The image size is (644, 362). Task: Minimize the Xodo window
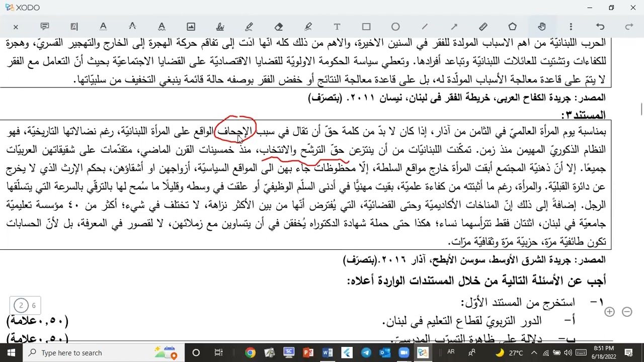coord(590,8)
